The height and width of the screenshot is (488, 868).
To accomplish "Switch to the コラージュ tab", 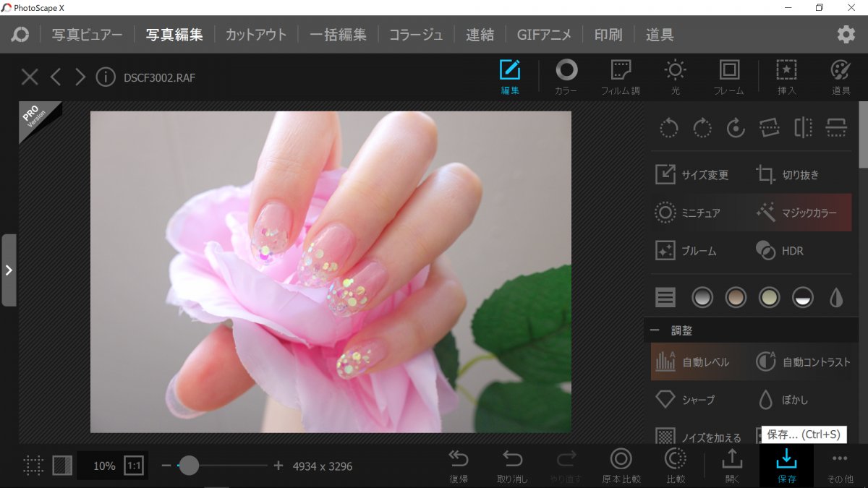I will click(x=416, y=35).
